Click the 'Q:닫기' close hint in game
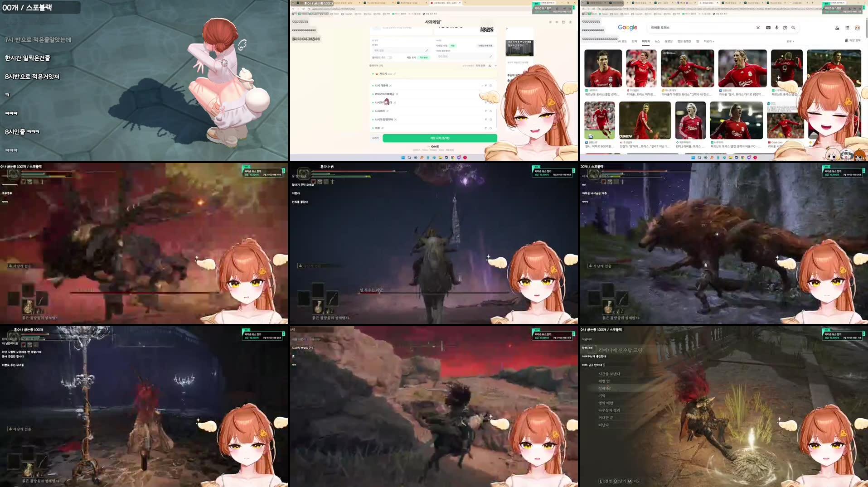The width and height of the screenshot is (868, 487). (620, 481)
